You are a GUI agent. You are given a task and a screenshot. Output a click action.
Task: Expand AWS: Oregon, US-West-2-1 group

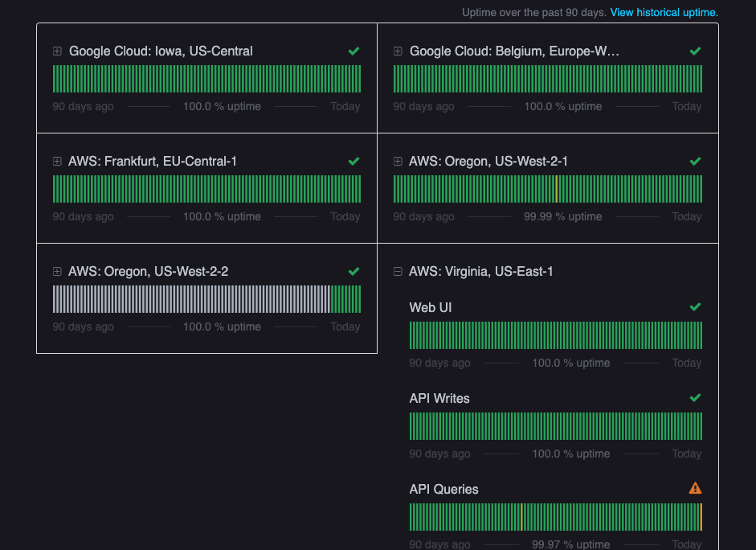click(398, 161)
